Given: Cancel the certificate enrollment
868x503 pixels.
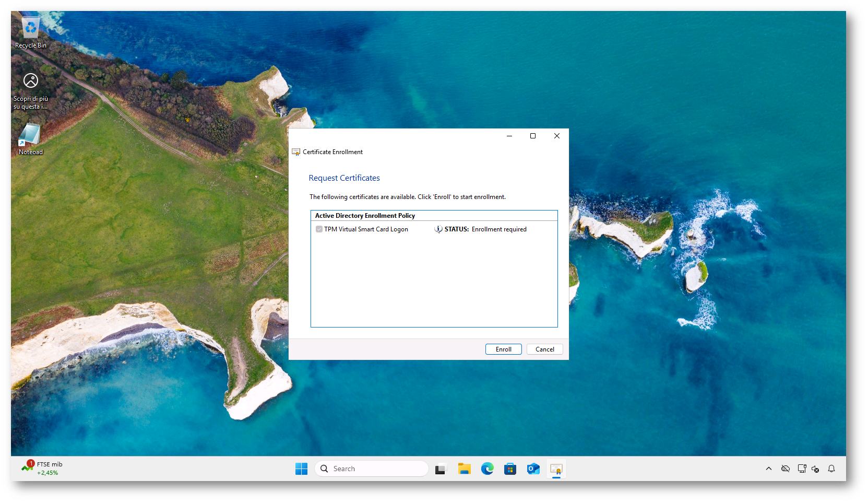Looking at the screenshot, I should [x=544, y=349].
